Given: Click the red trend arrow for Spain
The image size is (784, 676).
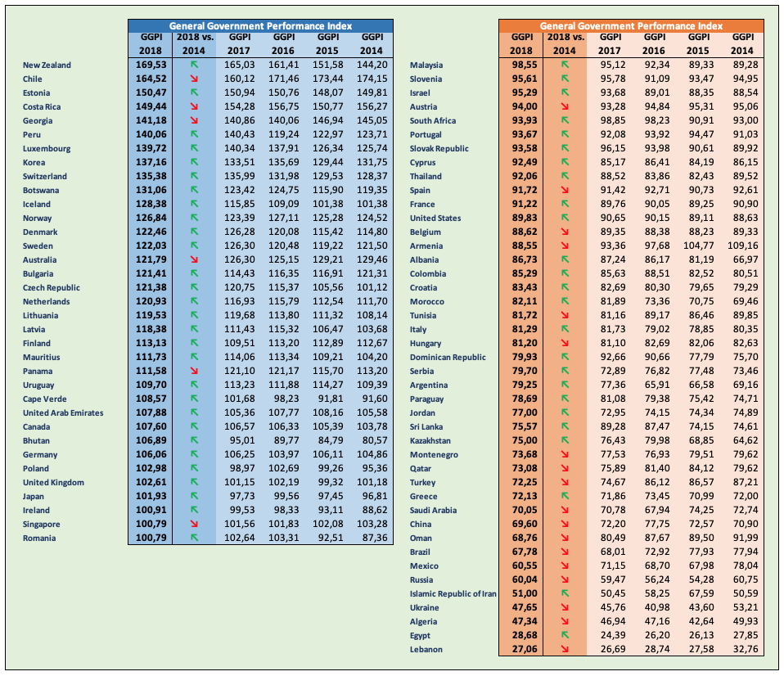Looking at the screenshot, I should click(x=565, y=190).
